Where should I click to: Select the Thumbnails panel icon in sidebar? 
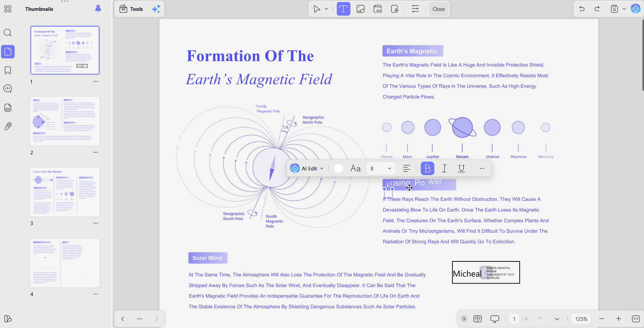click(x=8, y=52)
